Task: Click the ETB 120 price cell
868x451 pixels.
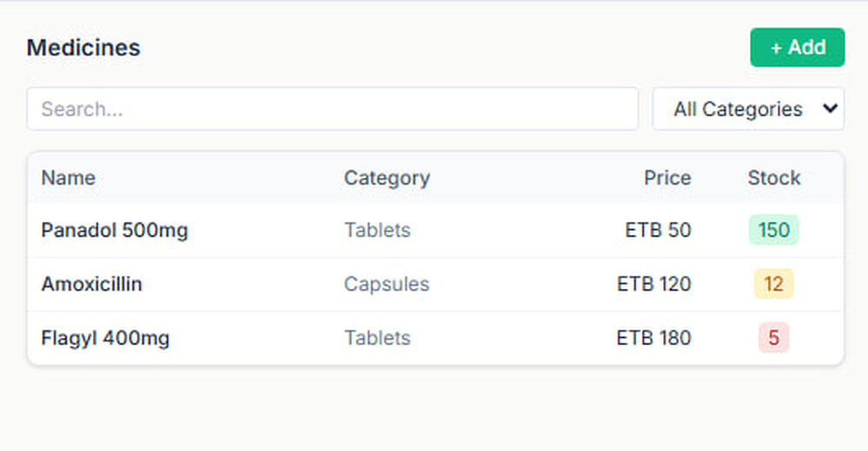Action: (654, 284)
